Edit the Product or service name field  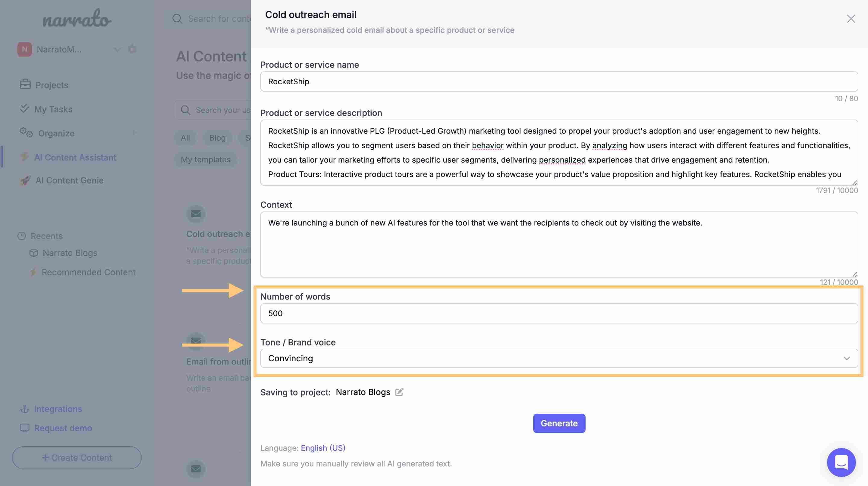pos(559,81)
